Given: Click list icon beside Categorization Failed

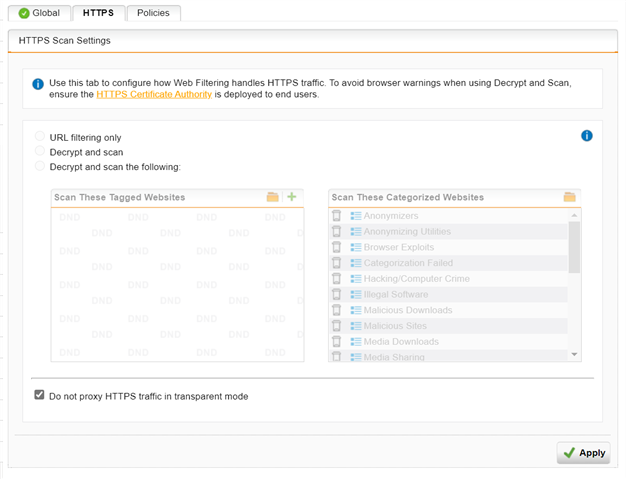Looking at the screenshot, I should click(x=356, y=263).
